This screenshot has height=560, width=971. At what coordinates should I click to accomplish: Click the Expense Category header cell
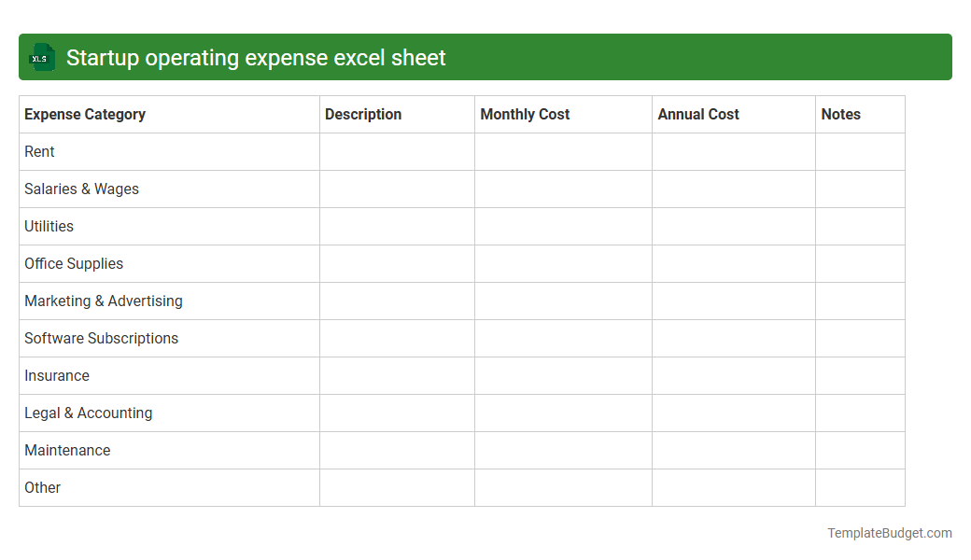(84, 114)
